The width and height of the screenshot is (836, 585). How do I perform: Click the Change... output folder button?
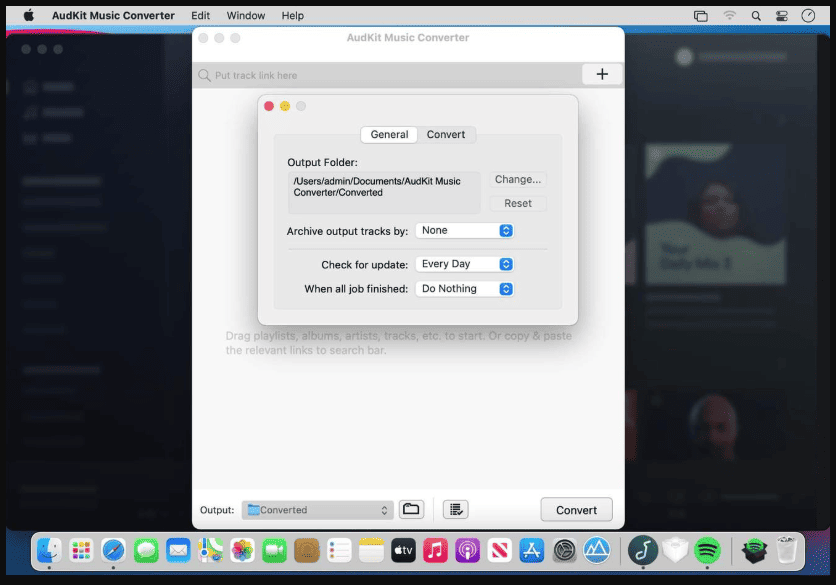(518, 180)
